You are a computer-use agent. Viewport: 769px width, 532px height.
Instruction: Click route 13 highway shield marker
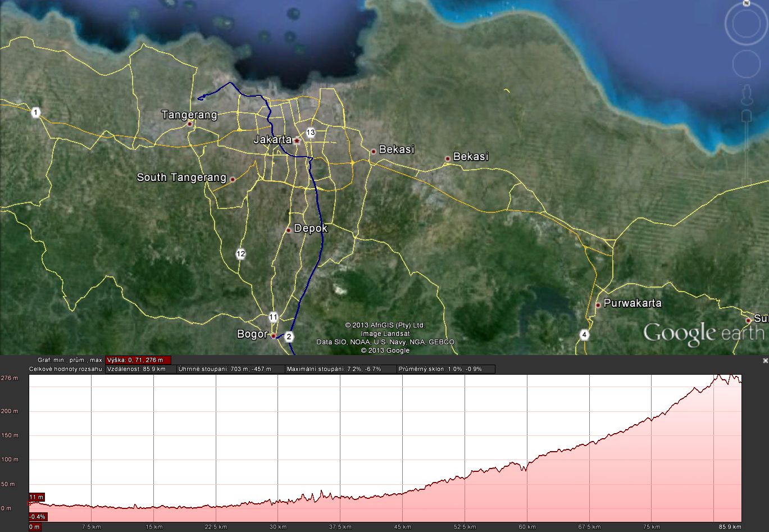tap(311, 133)
